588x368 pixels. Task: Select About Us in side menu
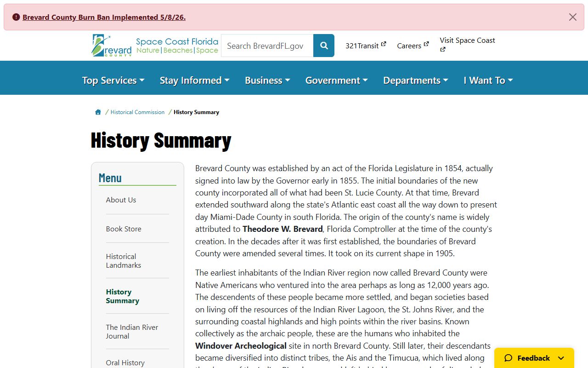click(x=121, y=200)
